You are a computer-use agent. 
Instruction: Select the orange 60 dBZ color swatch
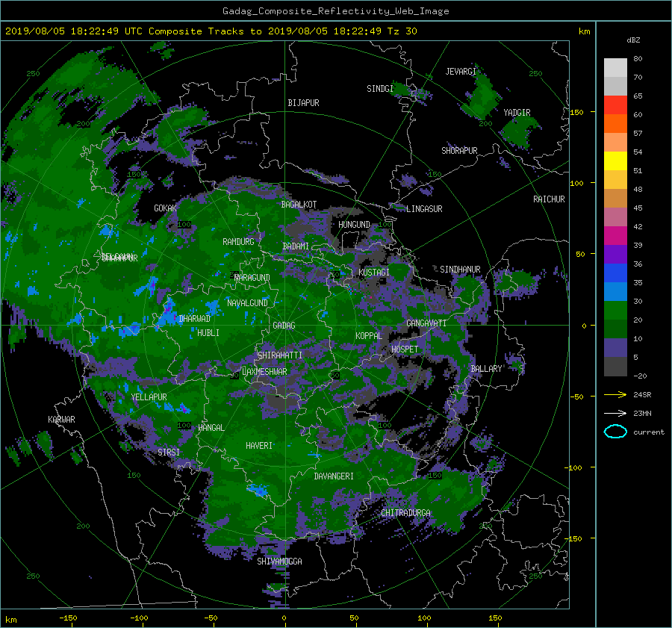pyautogui.click(x=615, y=123)
